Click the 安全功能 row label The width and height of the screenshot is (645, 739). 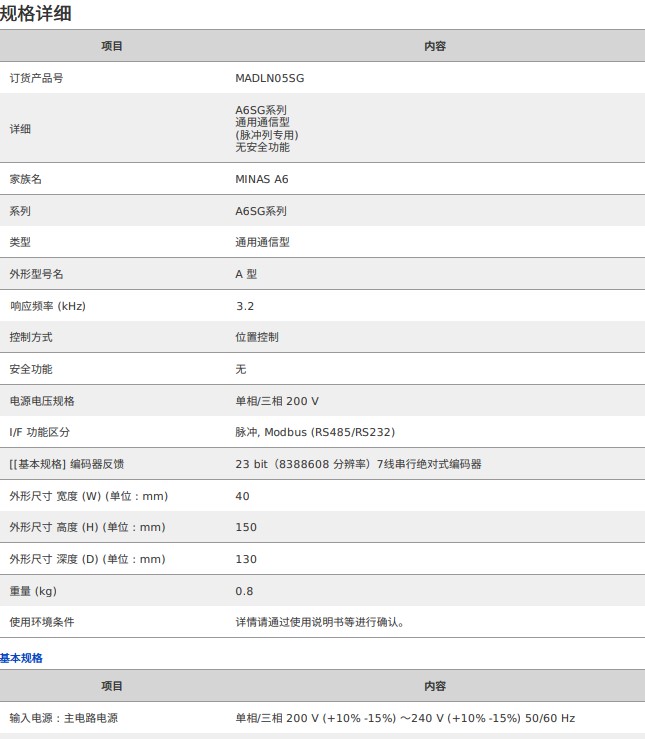tap(31, 369)
